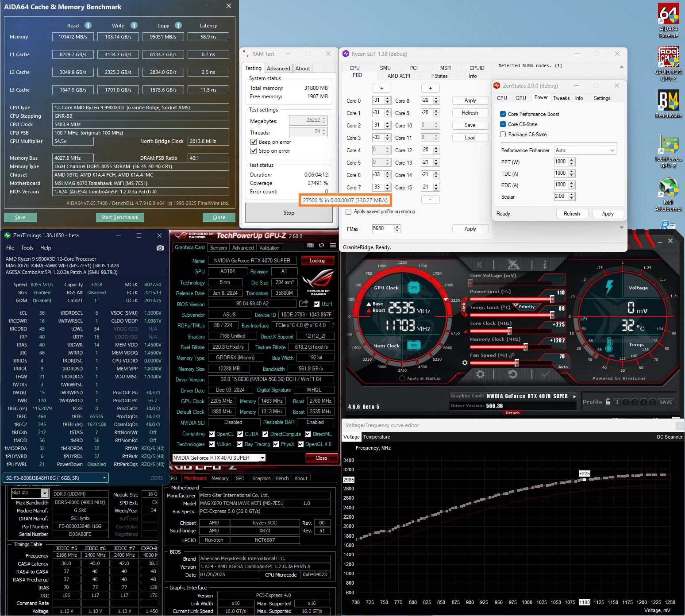Expand the Afterburner graphics card selector arrow
685x616 pixels.
[574, 397]
